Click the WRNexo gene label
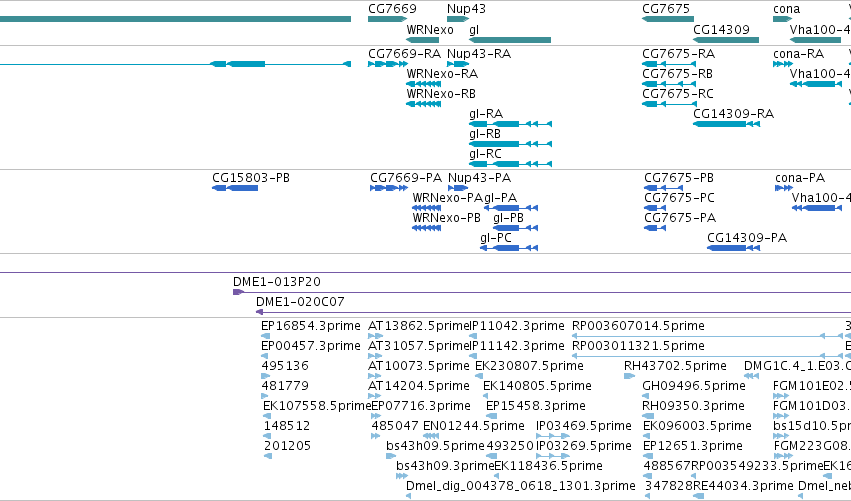 point(430,30)
